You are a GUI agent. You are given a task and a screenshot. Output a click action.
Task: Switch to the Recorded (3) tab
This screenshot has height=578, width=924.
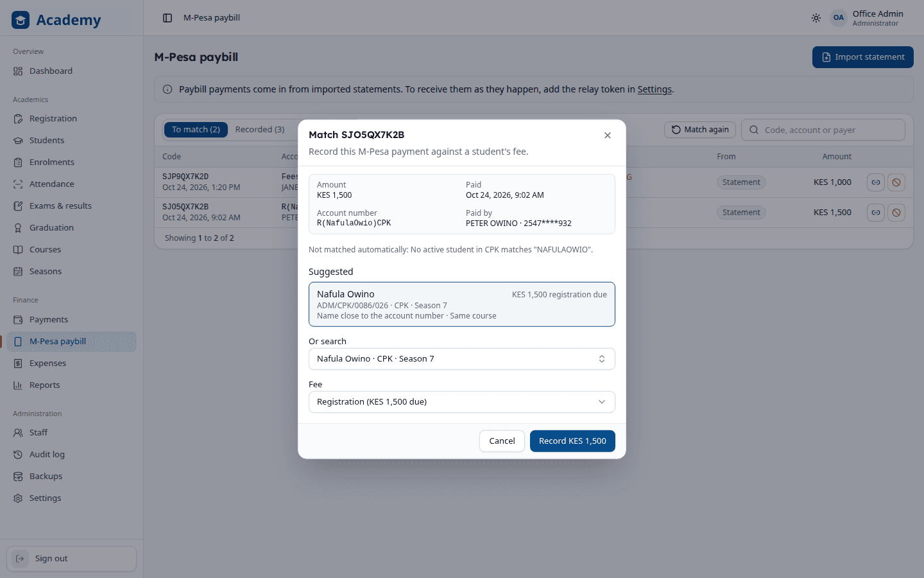[x=260, y=130]
